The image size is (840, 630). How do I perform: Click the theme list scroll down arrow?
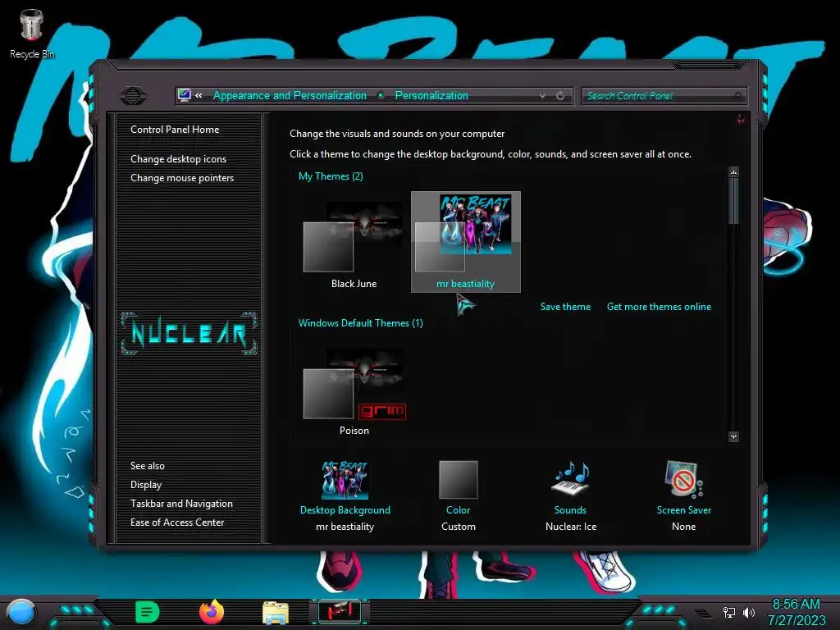click(x=734, y=436)
